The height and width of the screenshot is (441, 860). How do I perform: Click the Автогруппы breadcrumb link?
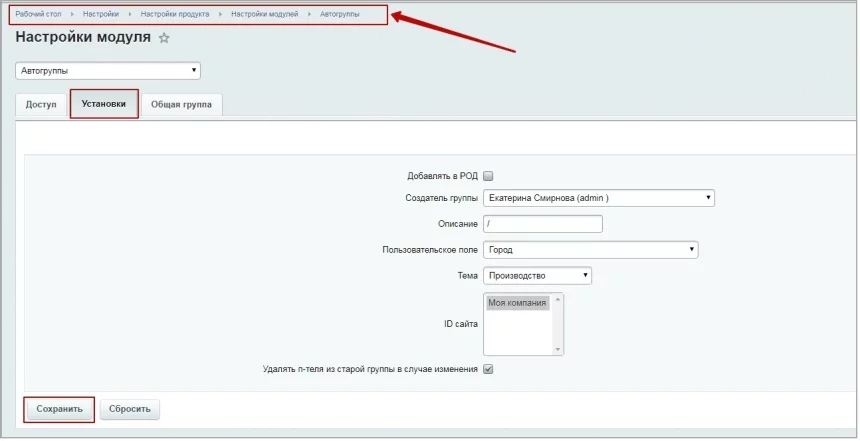[340, 15]
